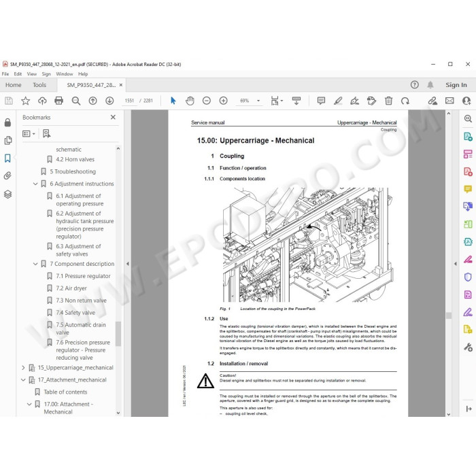476x476 pixels.
Task: Upload file to cloud icon
Action: tap(42, 101)
